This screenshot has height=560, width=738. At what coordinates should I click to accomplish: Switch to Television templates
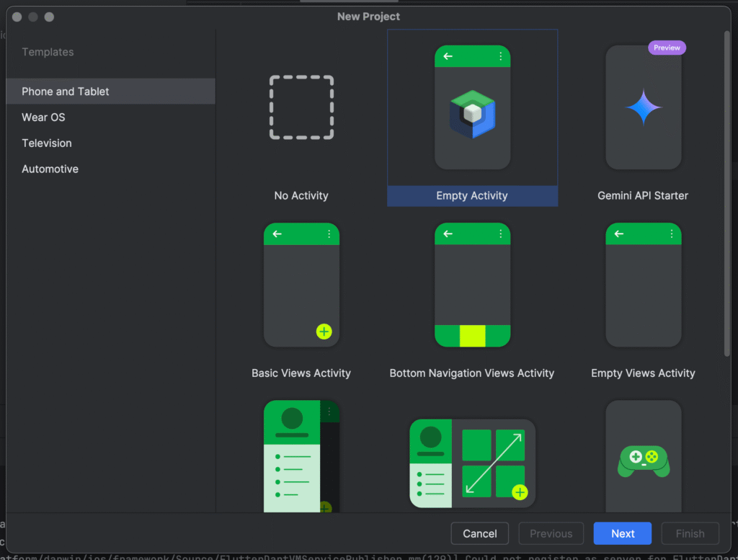click(110, 143)
